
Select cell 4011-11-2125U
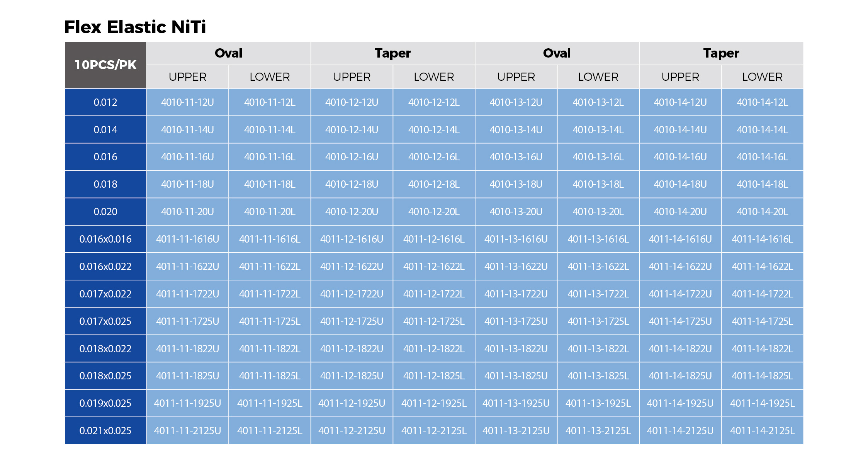point(188,431)
